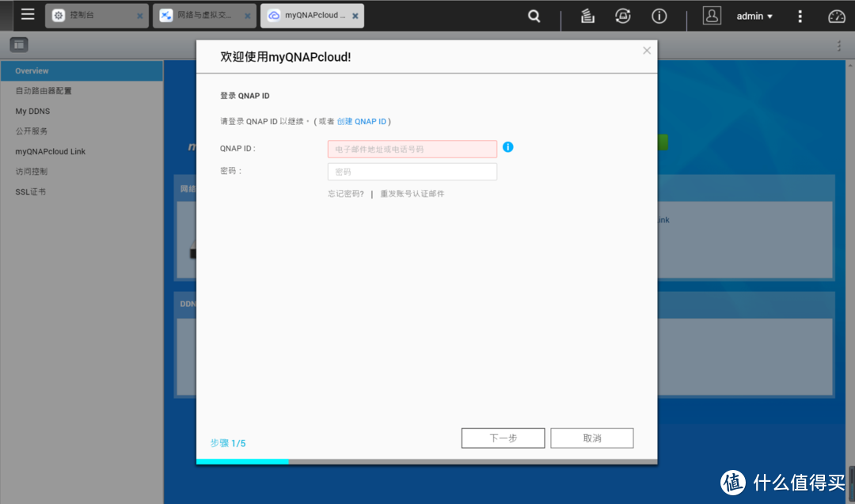
Task: Click the 创建 QNAP ID link
Action: 362,122
